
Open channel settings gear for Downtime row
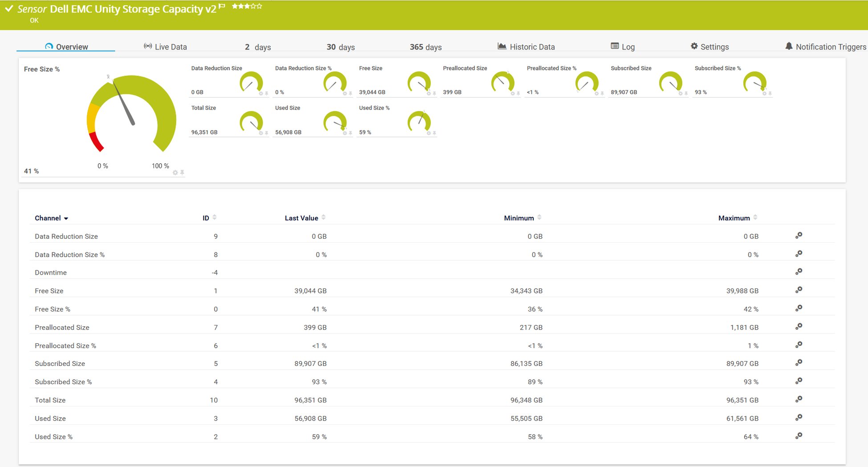point(798,271)
